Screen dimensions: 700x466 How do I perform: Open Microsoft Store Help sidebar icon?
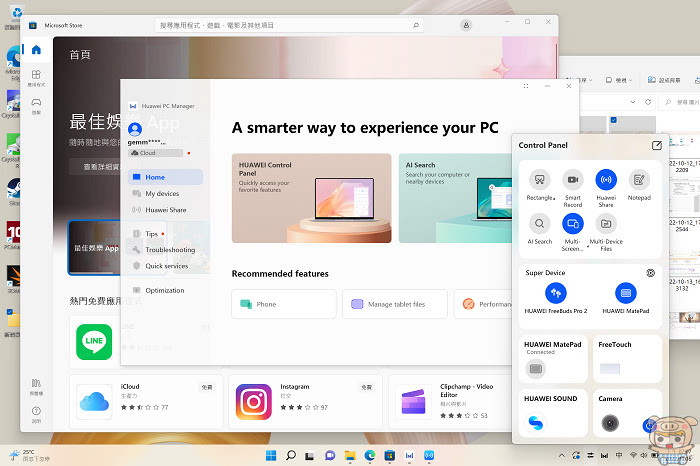[x=36, y=414]
